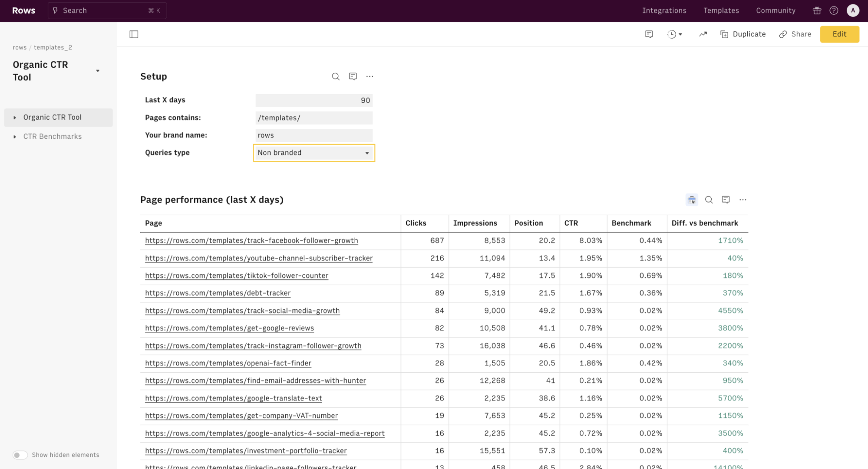Click the search icon in Setup section

[335, 75]
